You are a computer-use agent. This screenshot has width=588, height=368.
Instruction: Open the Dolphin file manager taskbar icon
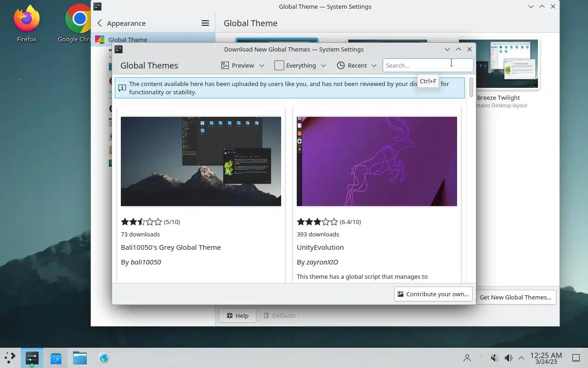tap(80, 358)
